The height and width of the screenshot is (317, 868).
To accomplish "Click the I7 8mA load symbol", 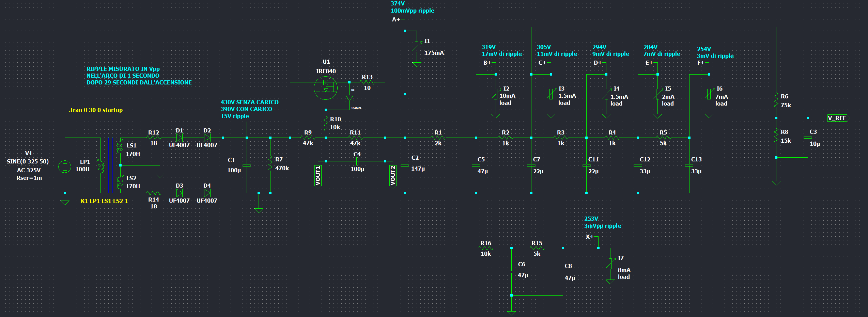I will point(610,264).
